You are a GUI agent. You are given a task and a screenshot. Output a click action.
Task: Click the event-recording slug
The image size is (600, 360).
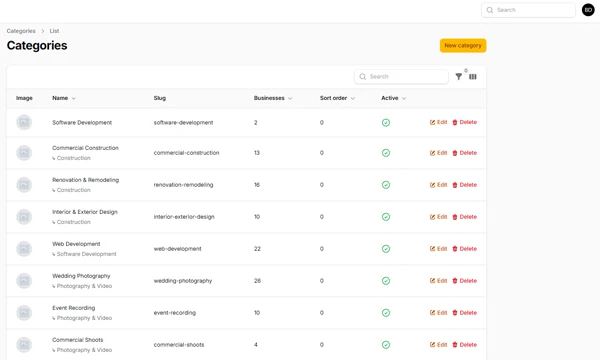tap(174, 313)
